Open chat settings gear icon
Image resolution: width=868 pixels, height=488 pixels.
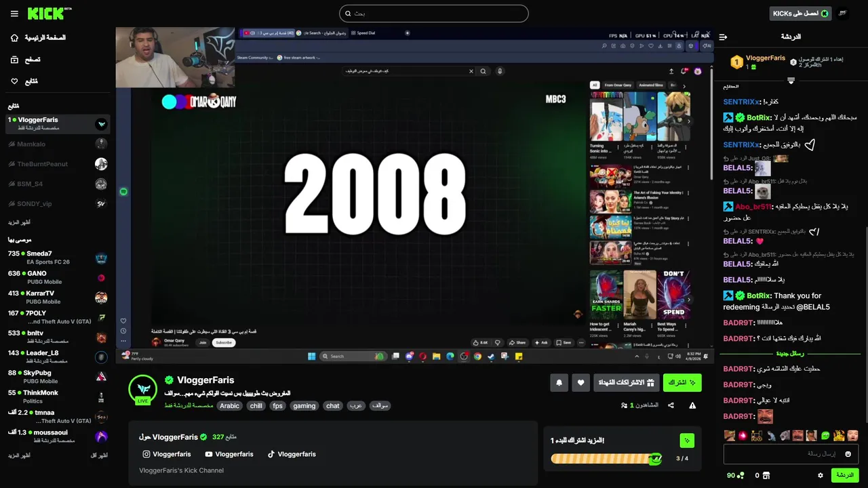pos(820,476)
